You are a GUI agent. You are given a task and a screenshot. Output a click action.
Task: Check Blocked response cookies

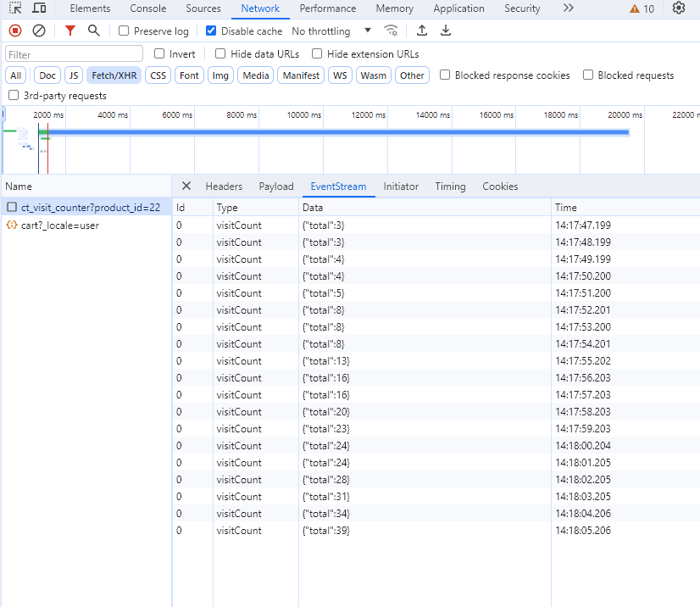pos(445,75)
